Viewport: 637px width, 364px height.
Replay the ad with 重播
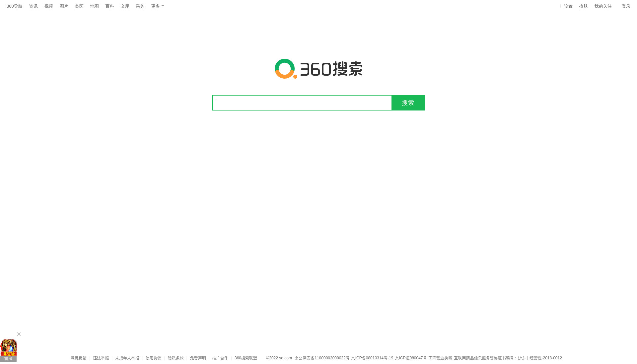tap(8, 359)
